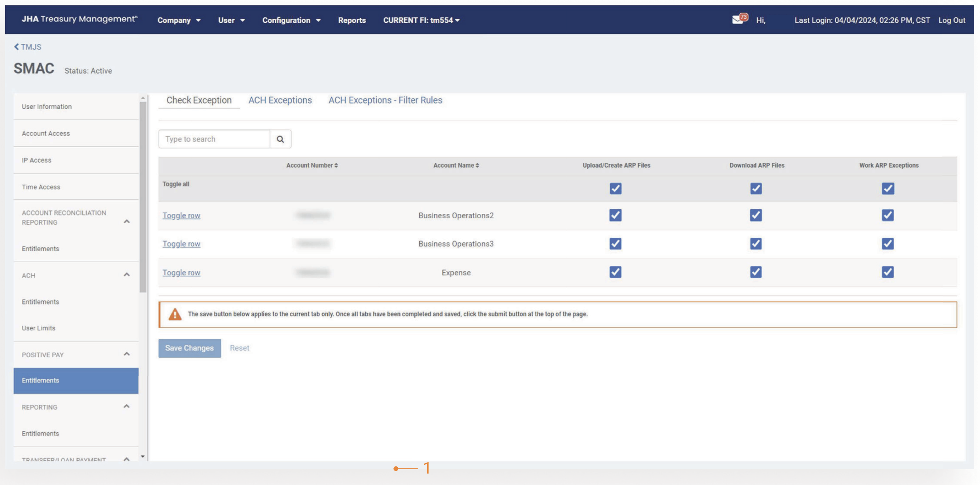
Task: Switch to the ACH Exceptions tab
Action: click(280, 100)
